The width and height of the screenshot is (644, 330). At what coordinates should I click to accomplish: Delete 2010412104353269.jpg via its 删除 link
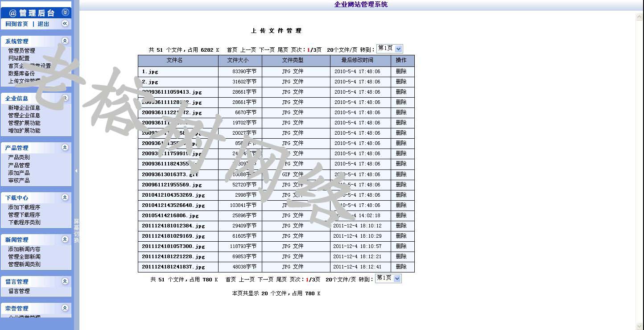tap(401, 195)
